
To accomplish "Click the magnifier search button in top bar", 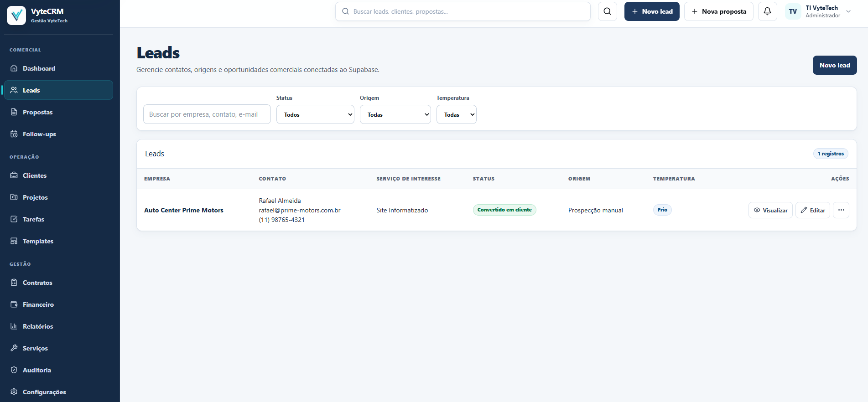I will pos(608,11).
